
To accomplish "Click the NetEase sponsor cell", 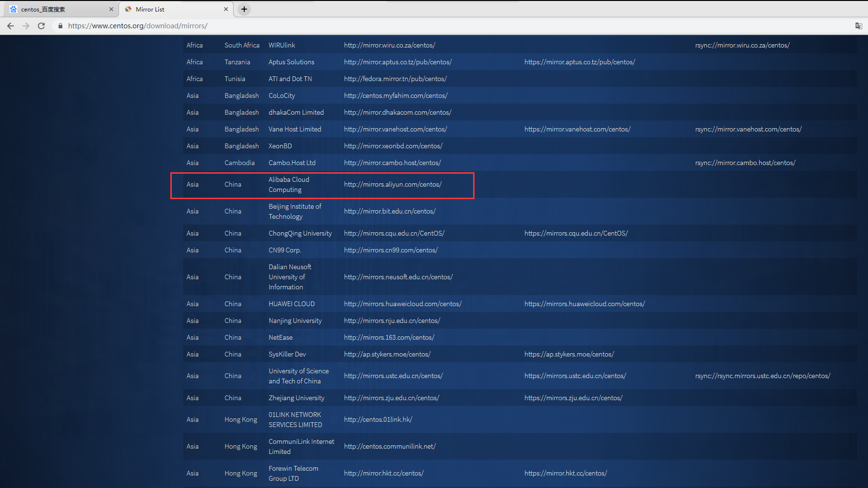I will coord(281,337).
